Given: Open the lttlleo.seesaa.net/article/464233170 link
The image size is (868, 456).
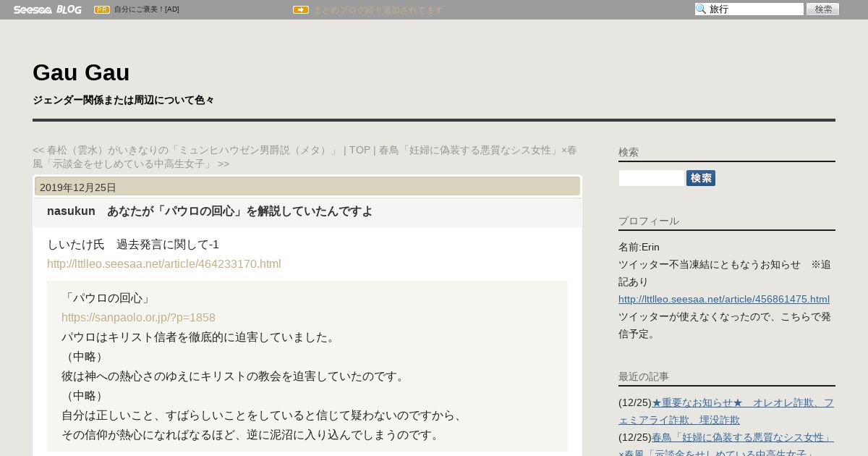Looking at the screenshot, I should (164, 264).
